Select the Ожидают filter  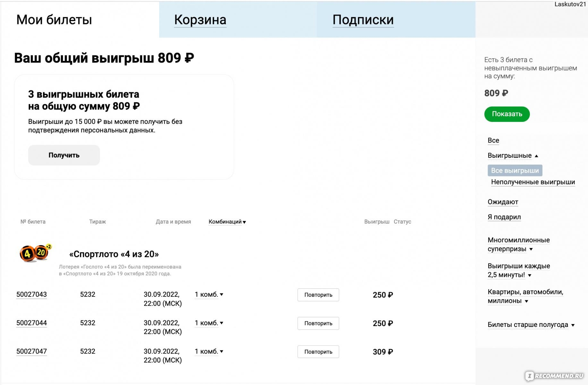pos(503,202)
